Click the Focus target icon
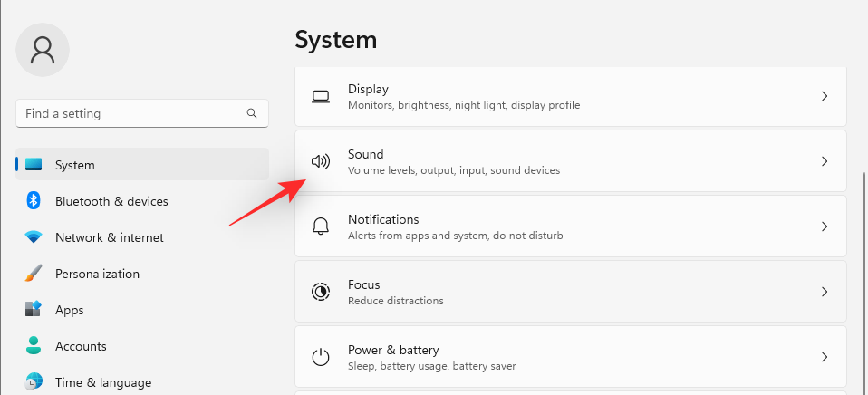This screenshot has height=395, width=868. (320, 292)
